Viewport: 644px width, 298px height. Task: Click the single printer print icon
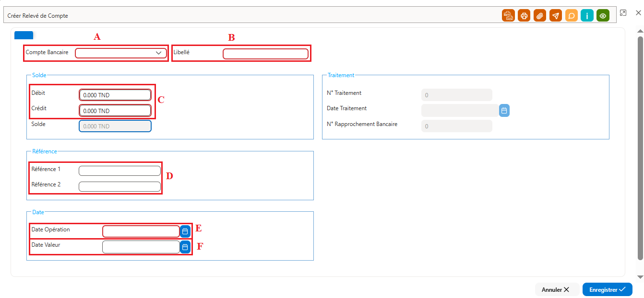[524, 15]
